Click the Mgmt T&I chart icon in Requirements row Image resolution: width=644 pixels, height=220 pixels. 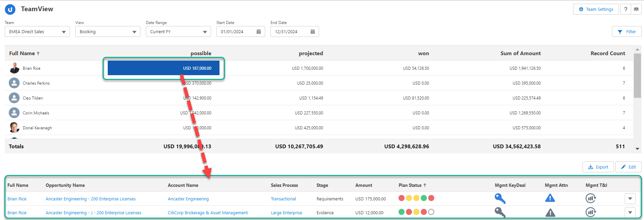click(x=591, y=198)
